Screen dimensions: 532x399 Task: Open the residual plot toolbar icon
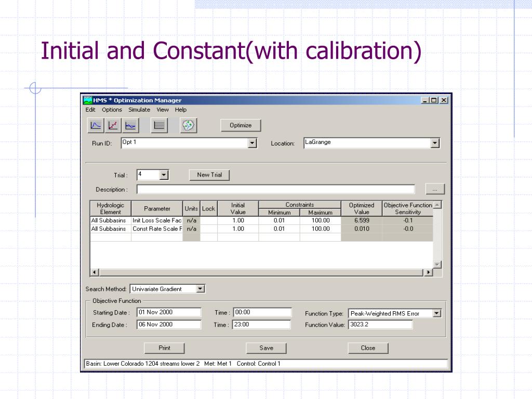click(130, 126)
